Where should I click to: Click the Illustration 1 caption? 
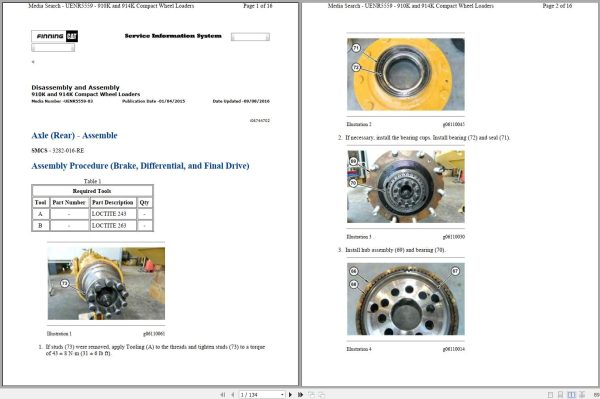[x=59, y=334]
